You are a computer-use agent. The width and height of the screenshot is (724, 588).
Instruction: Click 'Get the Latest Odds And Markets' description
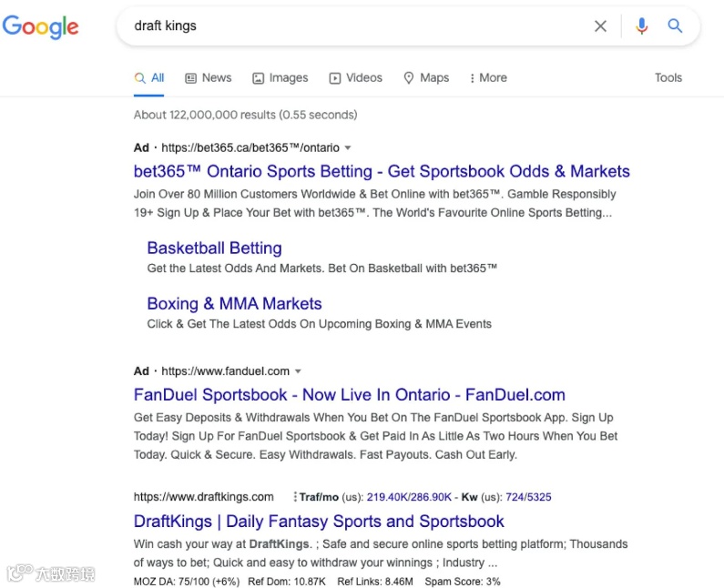click(x=322, y=269)
